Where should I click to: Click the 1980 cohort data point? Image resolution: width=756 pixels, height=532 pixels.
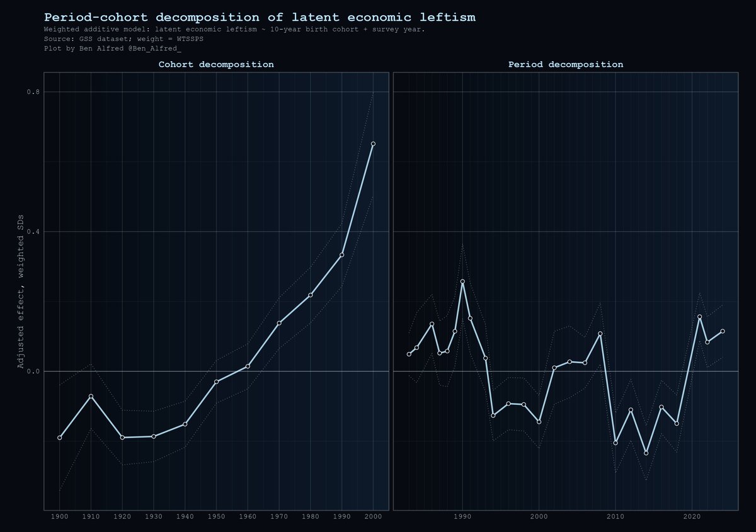pos(311,295)
